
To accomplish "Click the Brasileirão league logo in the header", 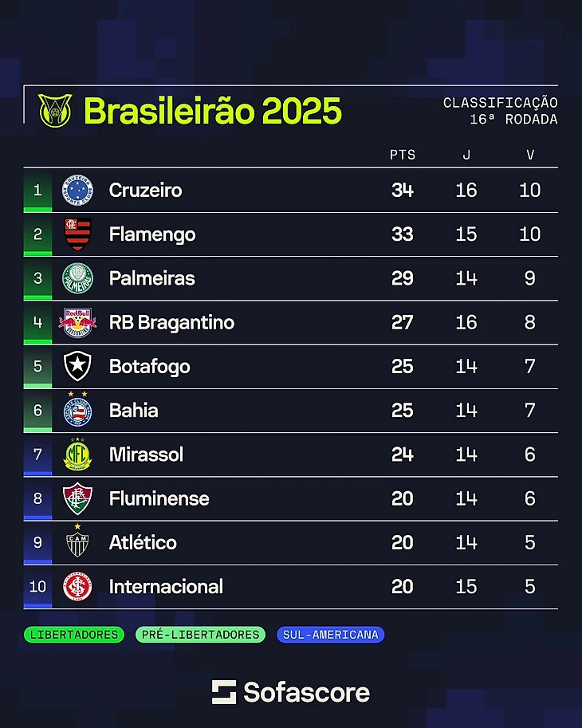I will pos(55,111).
